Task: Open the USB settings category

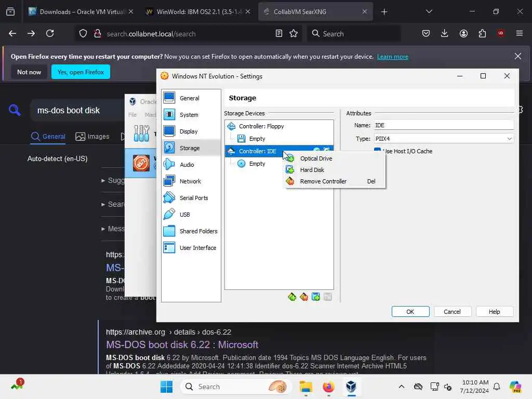Action: (x=191, y=215)
